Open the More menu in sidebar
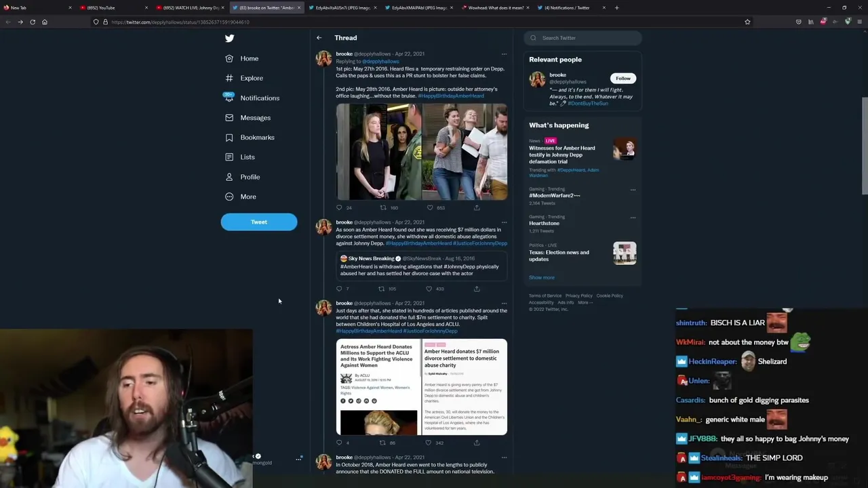This screenshot has height=488, width=868. click(241, 197)
